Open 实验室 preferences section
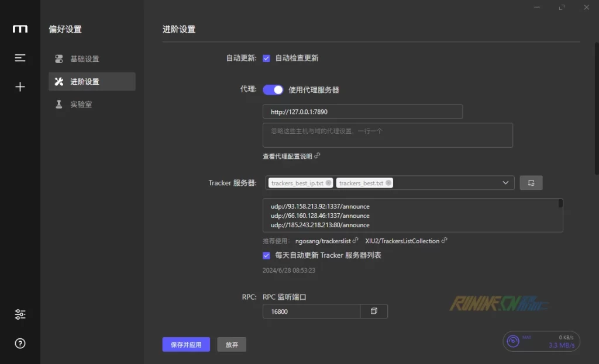This screenshot has width=599, height=364. point(81,105)
